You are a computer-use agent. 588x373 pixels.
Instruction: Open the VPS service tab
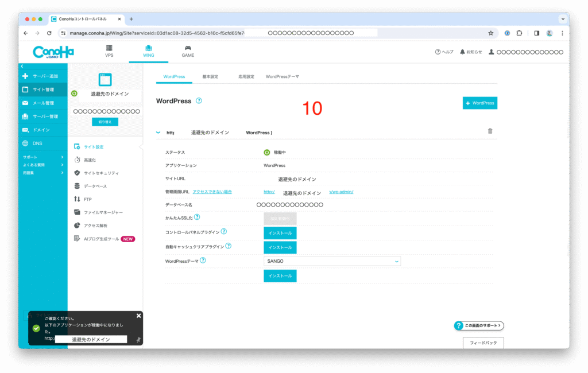109,51
